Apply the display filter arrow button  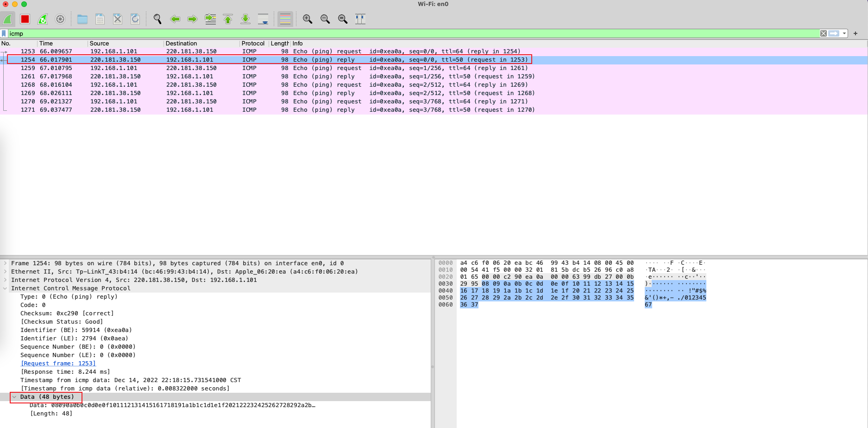[x=834, y=33]
